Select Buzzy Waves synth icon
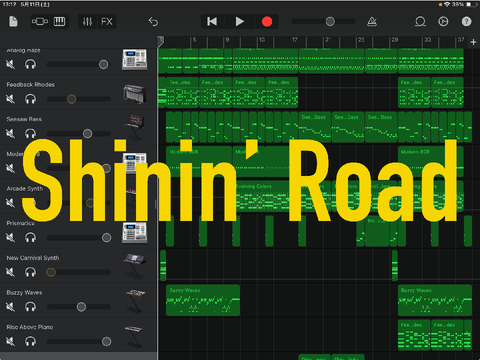480x360 pixels. (x=135, y=301)
